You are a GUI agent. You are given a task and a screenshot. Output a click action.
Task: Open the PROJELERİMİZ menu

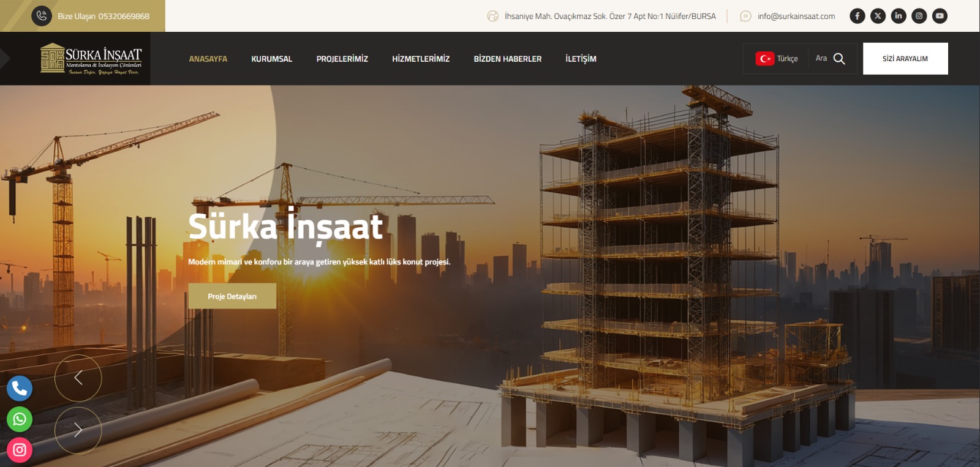click(x=342, y=59)
